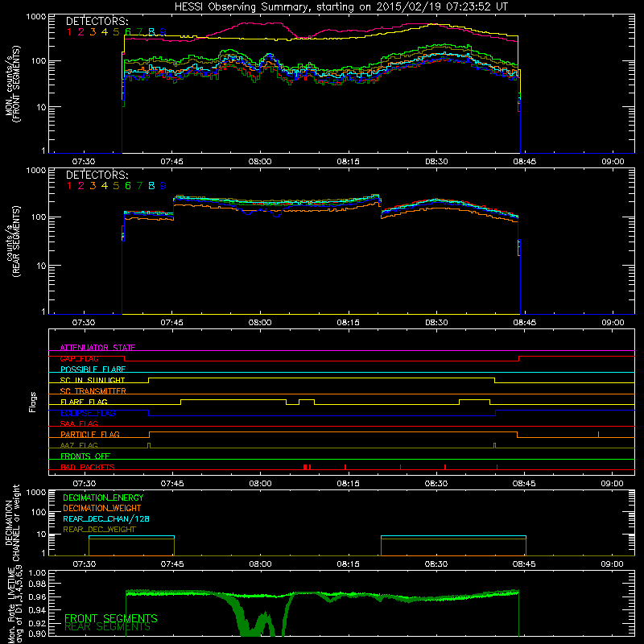Select yellow detector 4 in the front segments legend
The height and width of the screenshot is (644, 644).
(x=105, y=32)
